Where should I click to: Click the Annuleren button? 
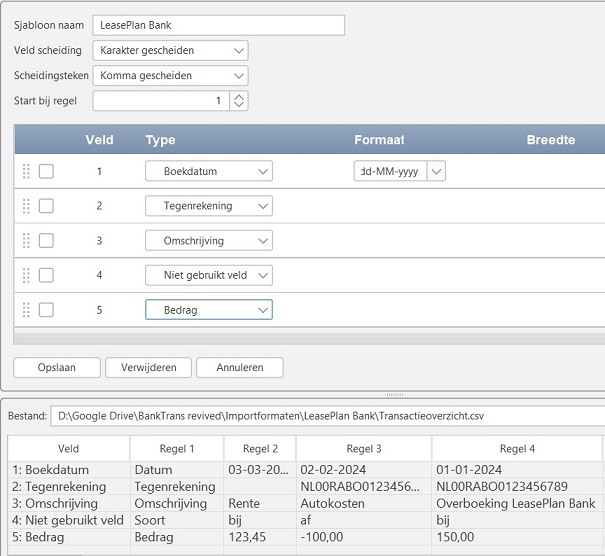click(x=239, y=368)
